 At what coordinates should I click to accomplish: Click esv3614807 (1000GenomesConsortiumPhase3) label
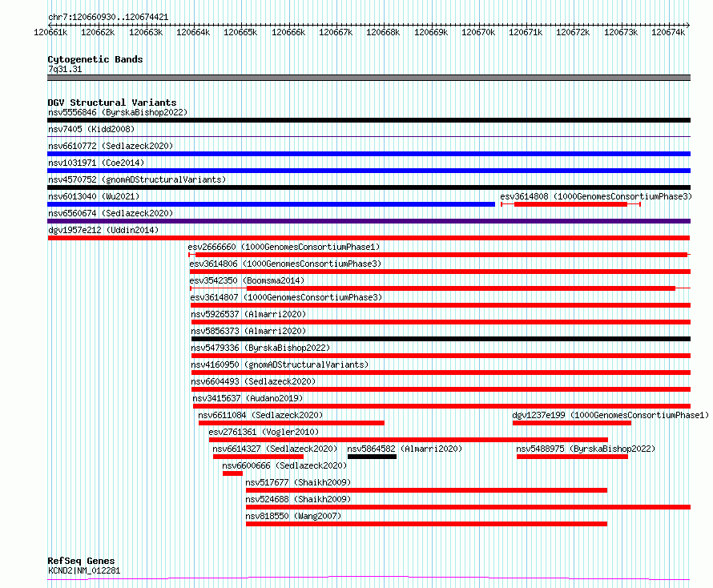tap(287, 297)
